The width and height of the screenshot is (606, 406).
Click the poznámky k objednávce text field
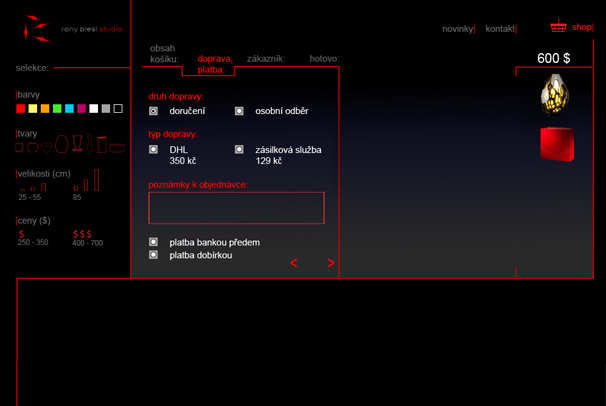point(236,208)
